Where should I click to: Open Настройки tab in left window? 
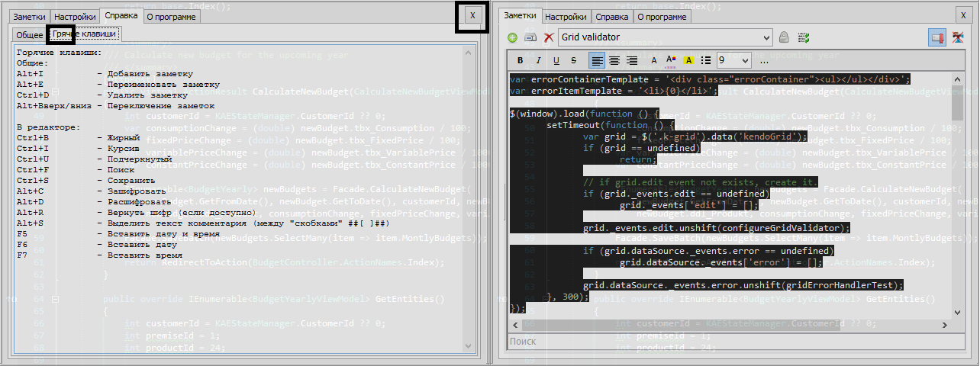tap(75, 16)
